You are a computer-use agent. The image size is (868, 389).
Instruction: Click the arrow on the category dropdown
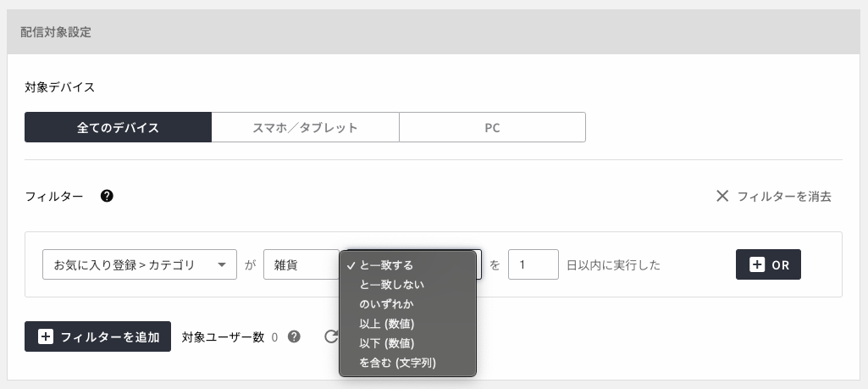[x=221, y=264]
